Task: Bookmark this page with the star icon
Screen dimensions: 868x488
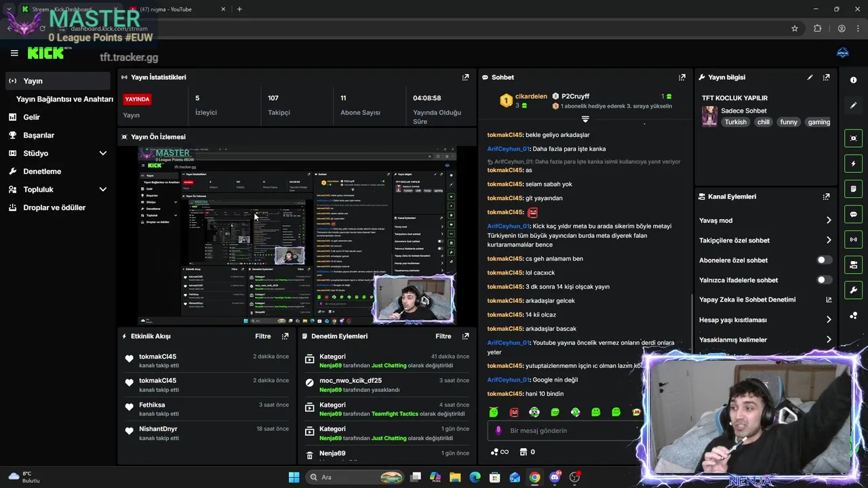Action: [x=795, y=28]
